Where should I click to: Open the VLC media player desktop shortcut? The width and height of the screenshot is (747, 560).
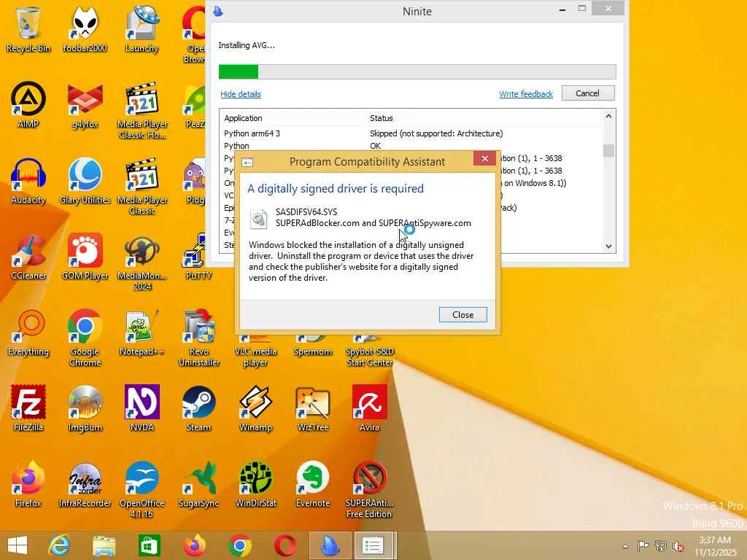point(255,351)
